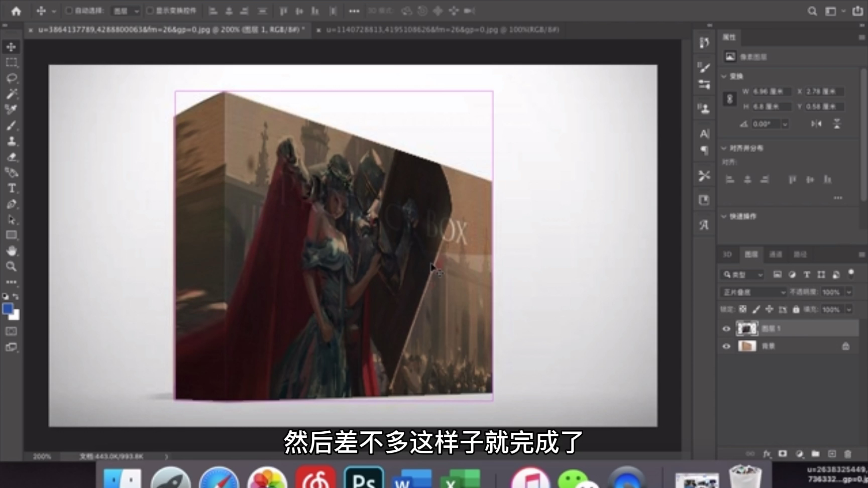868x488 pixels.
Task: Collapse the Quick Actions section
Action: 724,216
